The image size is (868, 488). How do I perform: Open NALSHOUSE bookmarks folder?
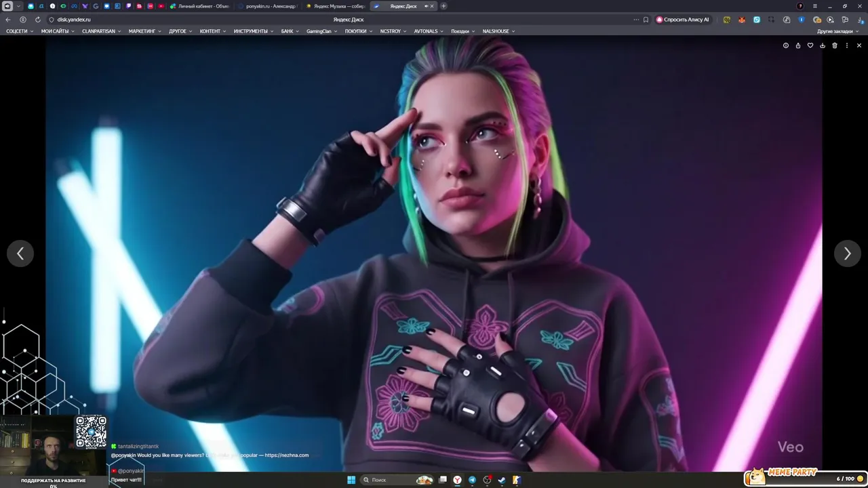(498, 31)
